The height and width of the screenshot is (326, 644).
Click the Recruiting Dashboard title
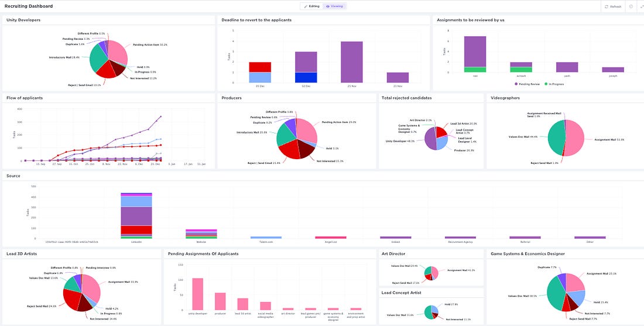(x=28, y=6)
